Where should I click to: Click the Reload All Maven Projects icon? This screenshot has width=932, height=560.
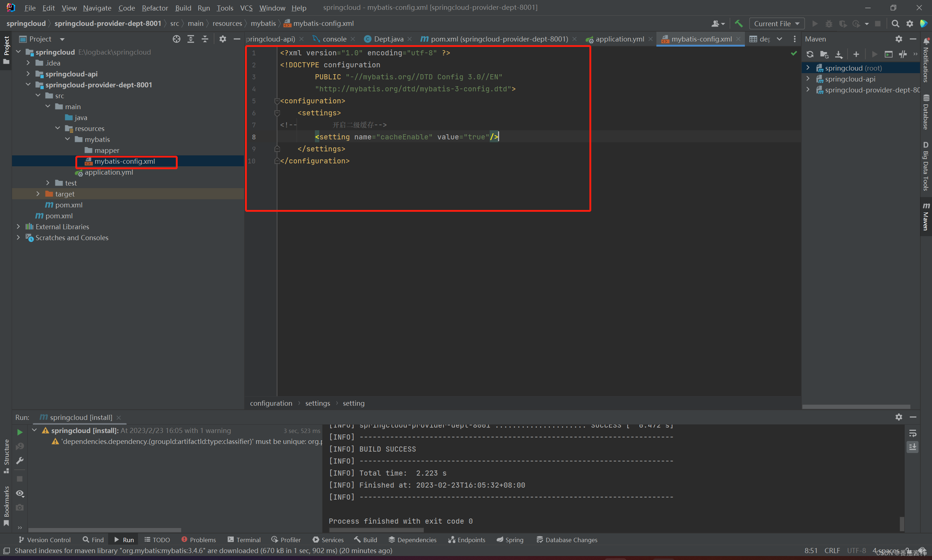pyautogui.click(x=810, y=54)
